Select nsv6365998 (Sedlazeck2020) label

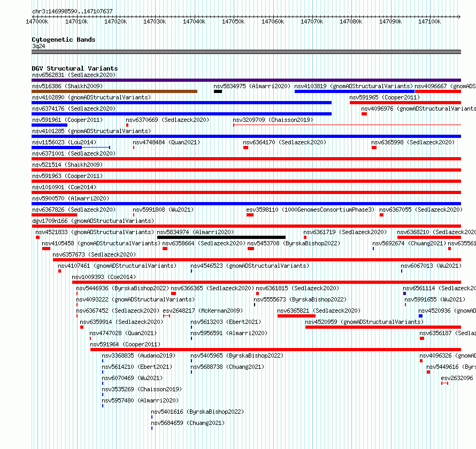tap(413, 142)
